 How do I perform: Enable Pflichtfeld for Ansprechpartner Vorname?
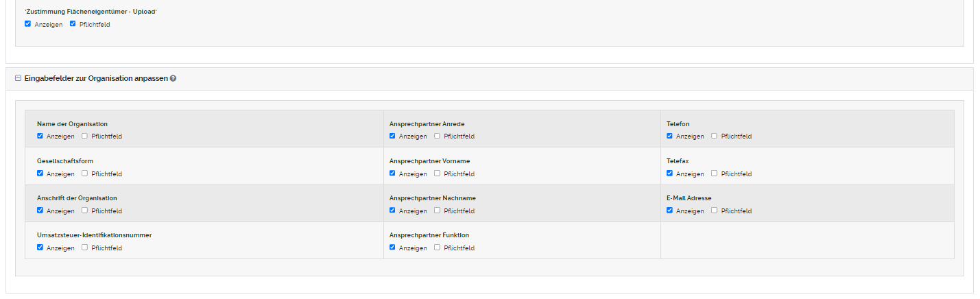click(x=437, y=173)
